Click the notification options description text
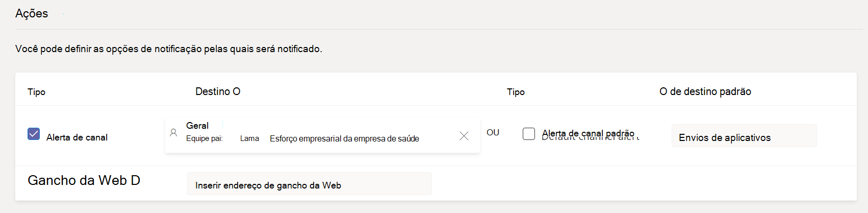The width and height of the screenshot is (868, 213). coord(168,49)
